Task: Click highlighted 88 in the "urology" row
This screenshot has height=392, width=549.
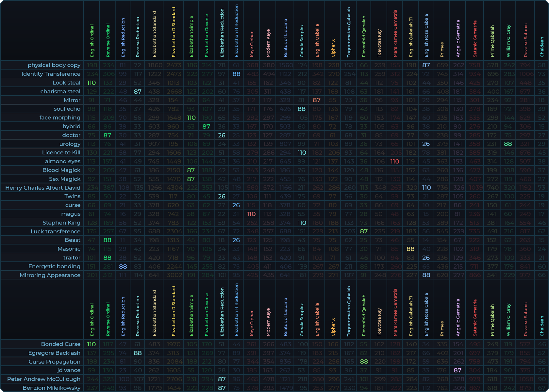Action: coord(508,144)
